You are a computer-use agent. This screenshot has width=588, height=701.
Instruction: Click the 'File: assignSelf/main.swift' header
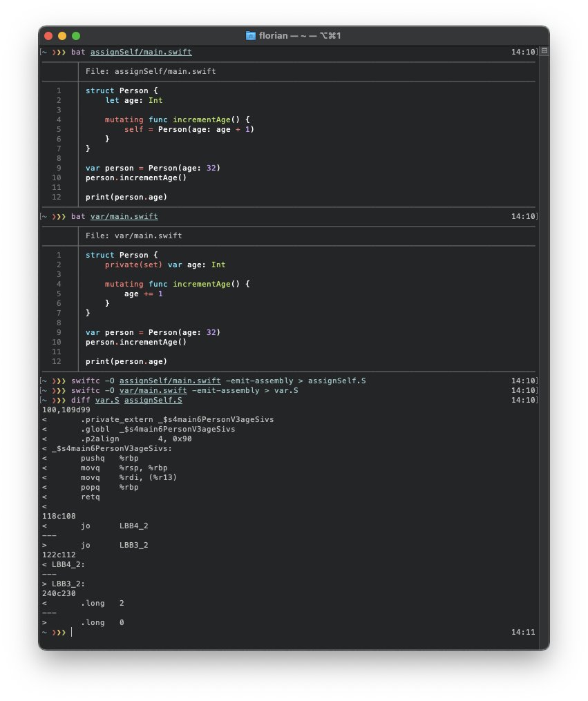point(151,71)
